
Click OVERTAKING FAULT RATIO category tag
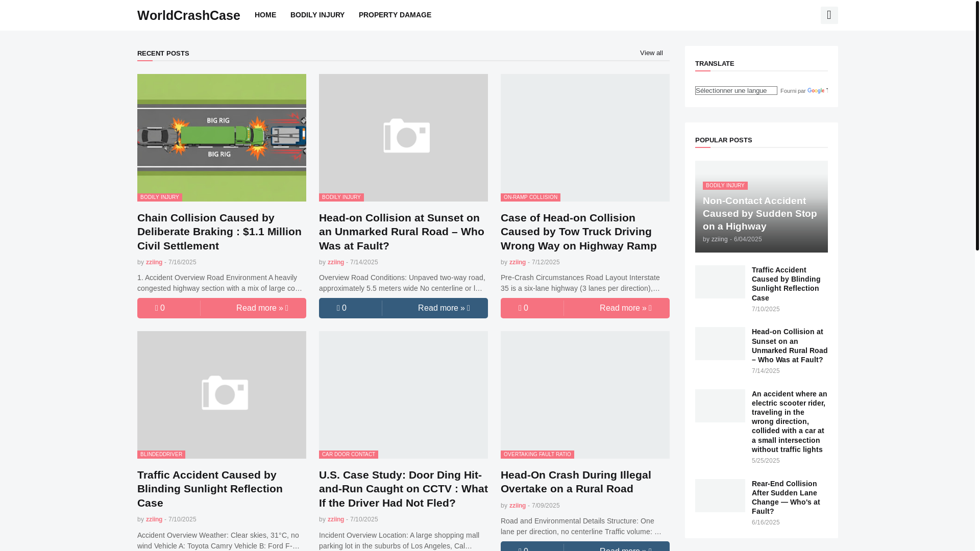pyautogui.click(x=537, y=455)
